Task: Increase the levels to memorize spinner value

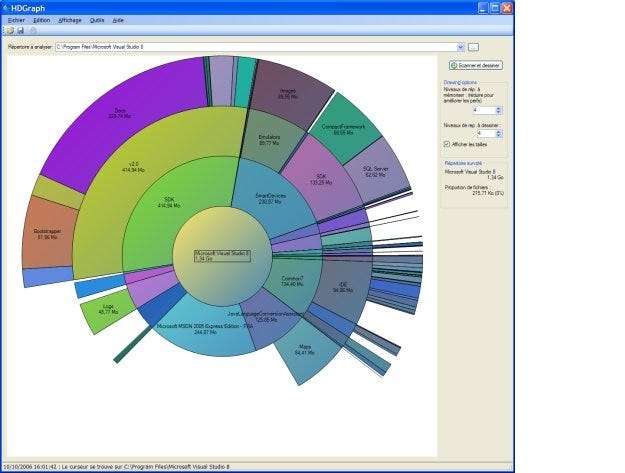Action: (x=499, y=107)
